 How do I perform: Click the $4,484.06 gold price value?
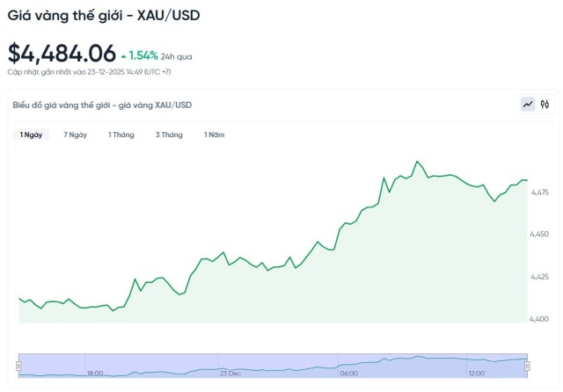pyautogui.click(x=62, y=54)
